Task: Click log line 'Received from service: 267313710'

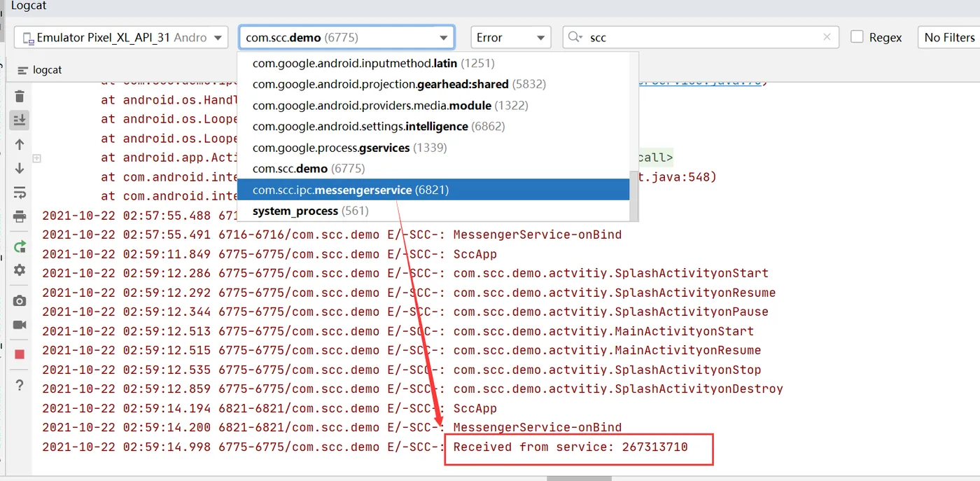Action: 365,447
